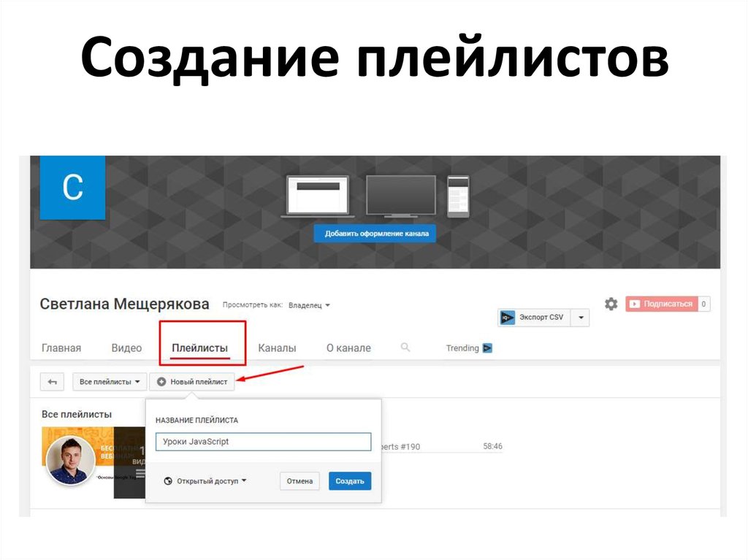Click the laptop preview icon in banner

click(317, 196)
